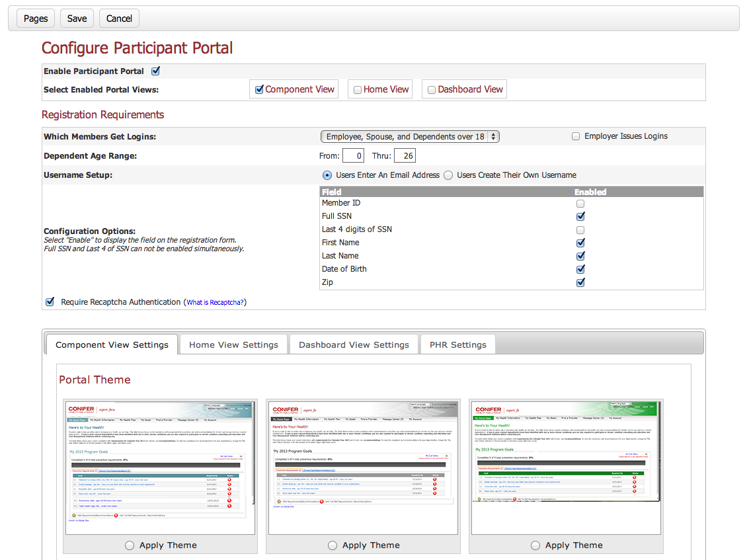This screenshot has height=560, width=747.
Task: Click the Pages button
Action: pyautogui.click(x=36, y=19)
